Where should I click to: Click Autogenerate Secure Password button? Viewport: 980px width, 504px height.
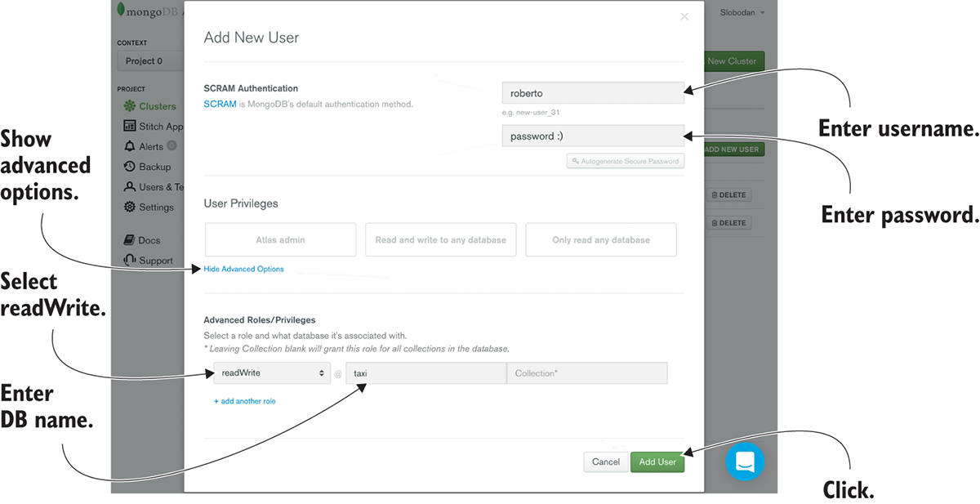(626, 162)
